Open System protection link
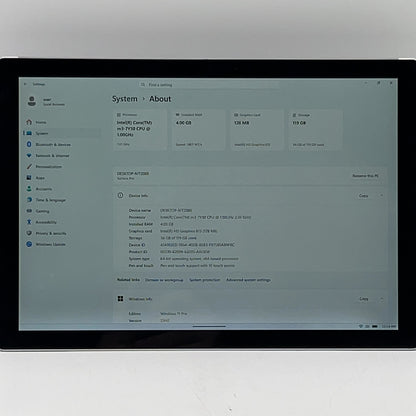The height and width of the screenshot is (416, 416). point(205,280)
